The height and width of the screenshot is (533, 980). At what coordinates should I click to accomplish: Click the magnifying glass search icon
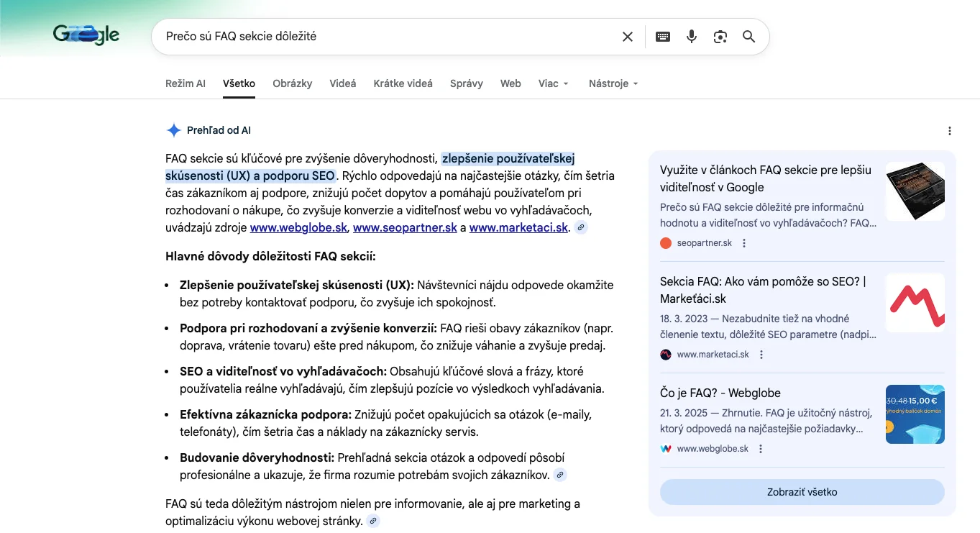pyautogui.click(x=748, y=37)
